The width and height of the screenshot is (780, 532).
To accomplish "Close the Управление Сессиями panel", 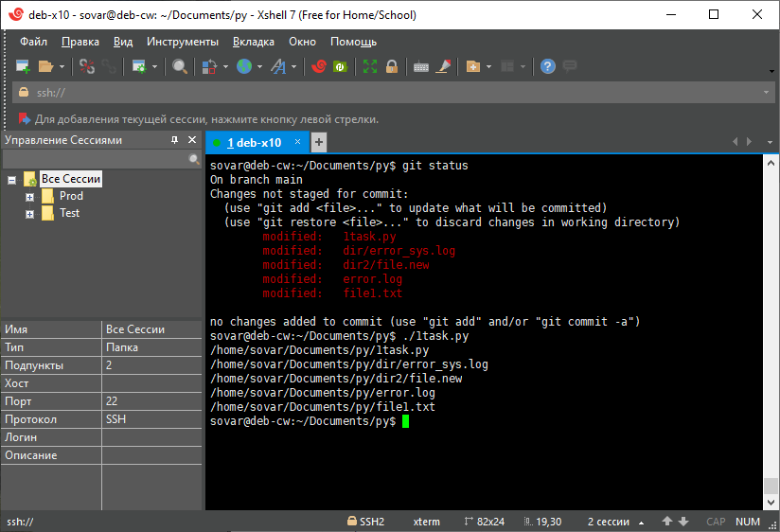I will pyautogui.click(x=192, y=140).
